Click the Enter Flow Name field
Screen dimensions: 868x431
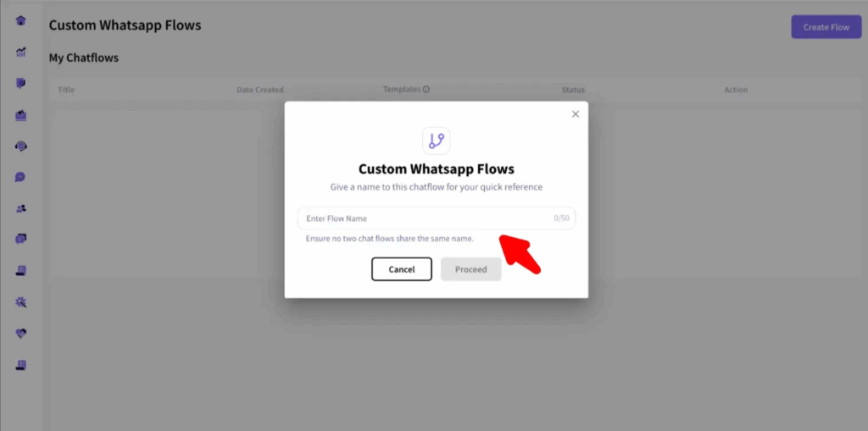[437, 218]
